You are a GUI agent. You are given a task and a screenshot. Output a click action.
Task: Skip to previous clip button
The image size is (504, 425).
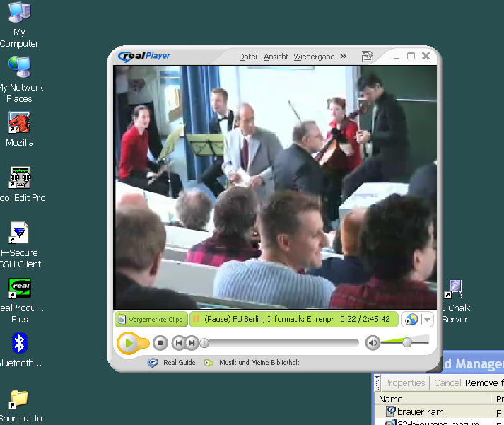179,343
